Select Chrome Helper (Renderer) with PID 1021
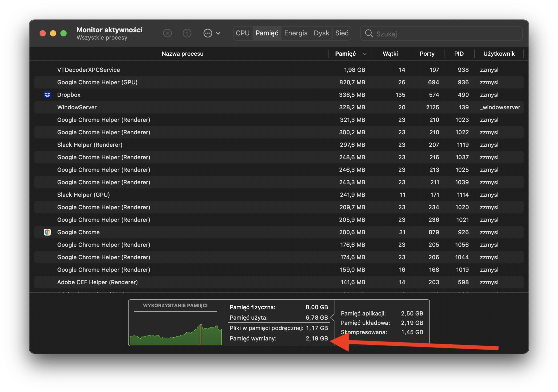558x392 pixels. (279, 220)
